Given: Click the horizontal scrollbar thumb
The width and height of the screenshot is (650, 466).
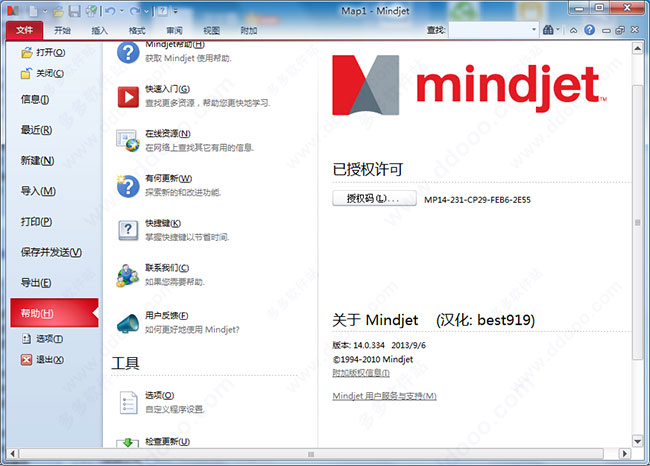Looking at the screenshot, I should pos(311,454).
